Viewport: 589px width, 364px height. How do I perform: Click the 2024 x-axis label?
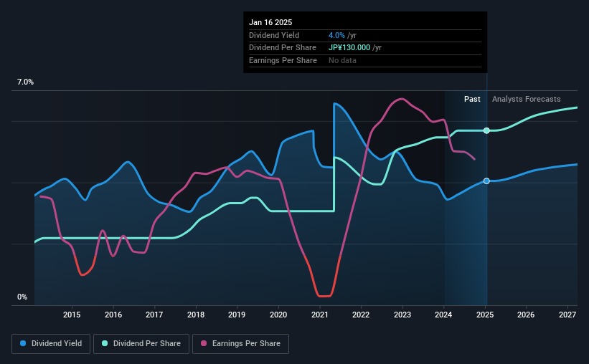(x=443, y=315)
